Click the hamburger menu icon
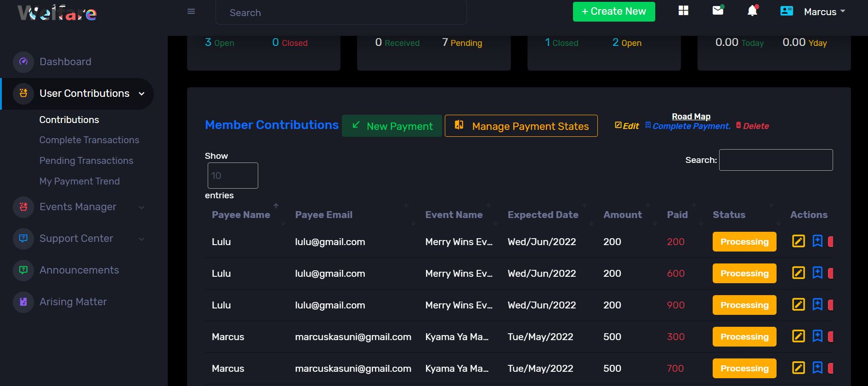 191,11
